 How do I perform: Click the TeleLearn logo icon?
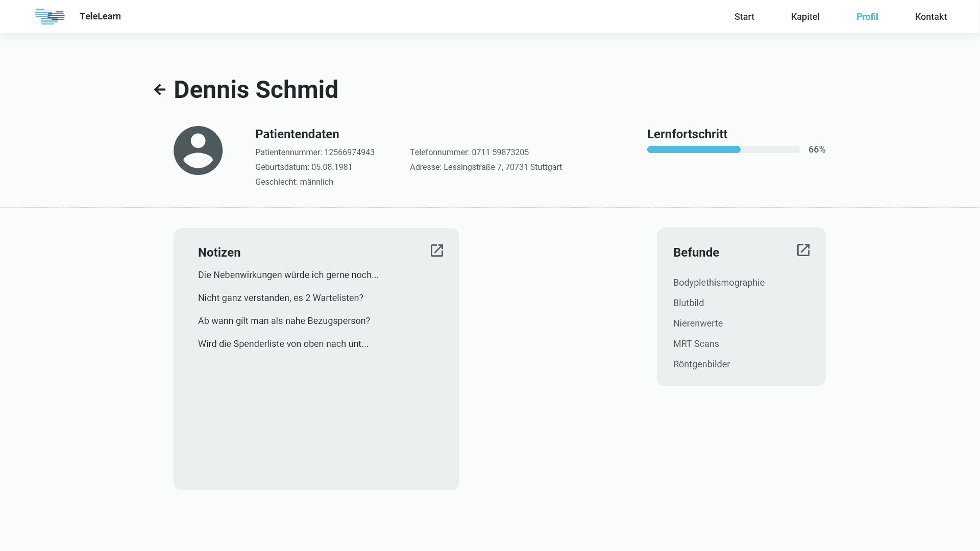tap(50, 16)
